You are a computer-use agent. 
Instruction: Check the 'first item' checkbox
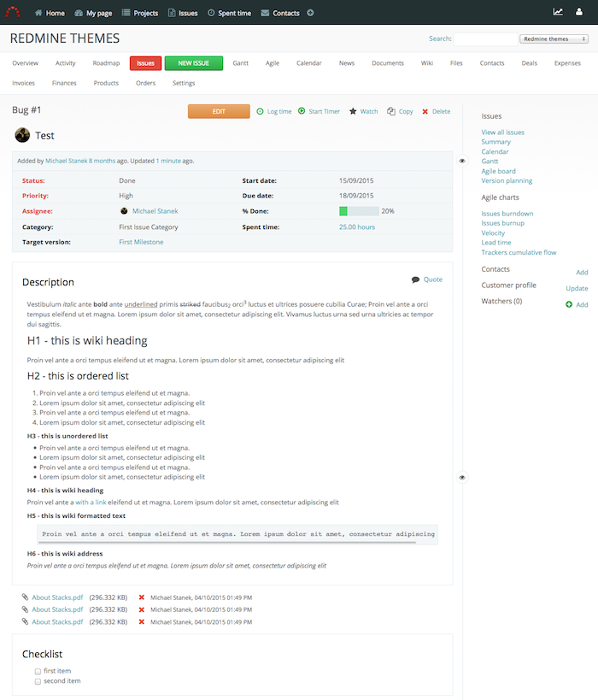click(38, 671)
